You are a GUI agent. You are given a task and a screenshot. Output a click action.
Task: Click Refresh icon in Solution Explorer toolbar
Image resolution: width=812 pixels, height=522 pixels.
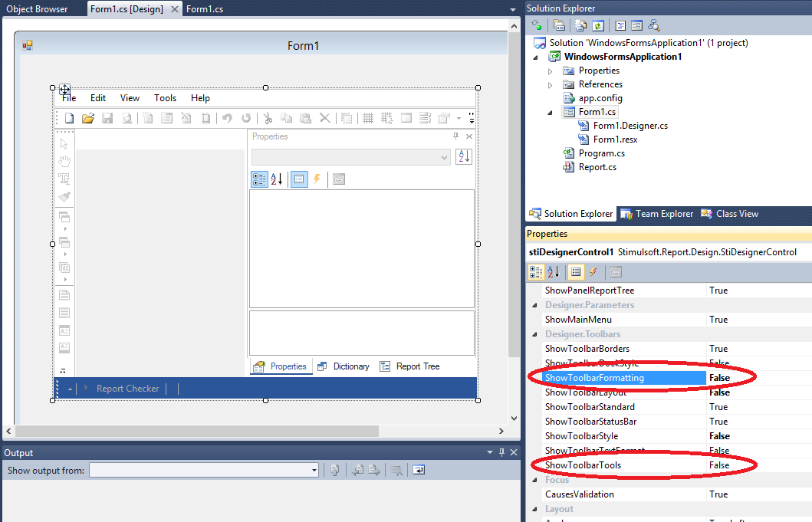pos(598,25)
